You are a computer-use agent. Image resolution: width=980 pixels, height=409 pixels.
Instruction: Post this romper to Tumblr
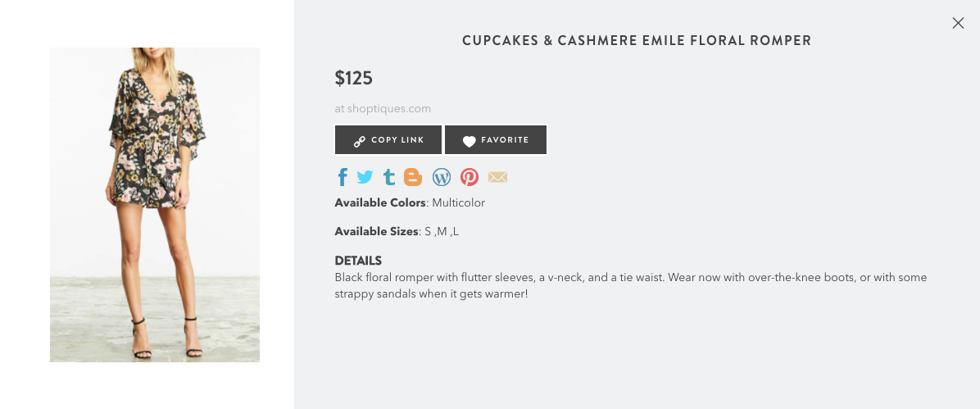pyautogui.click(x=389, y=177)
